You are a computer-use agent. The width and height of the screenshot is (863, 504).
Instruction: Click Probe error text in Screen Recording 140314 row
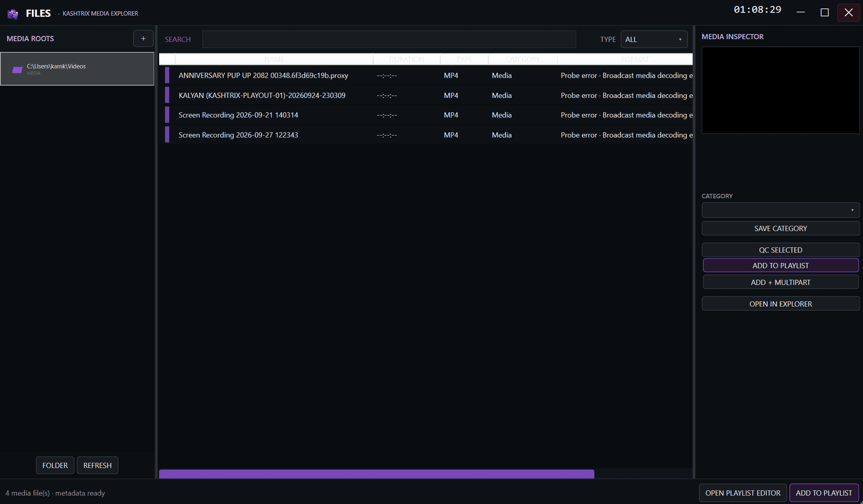point(627,115)
